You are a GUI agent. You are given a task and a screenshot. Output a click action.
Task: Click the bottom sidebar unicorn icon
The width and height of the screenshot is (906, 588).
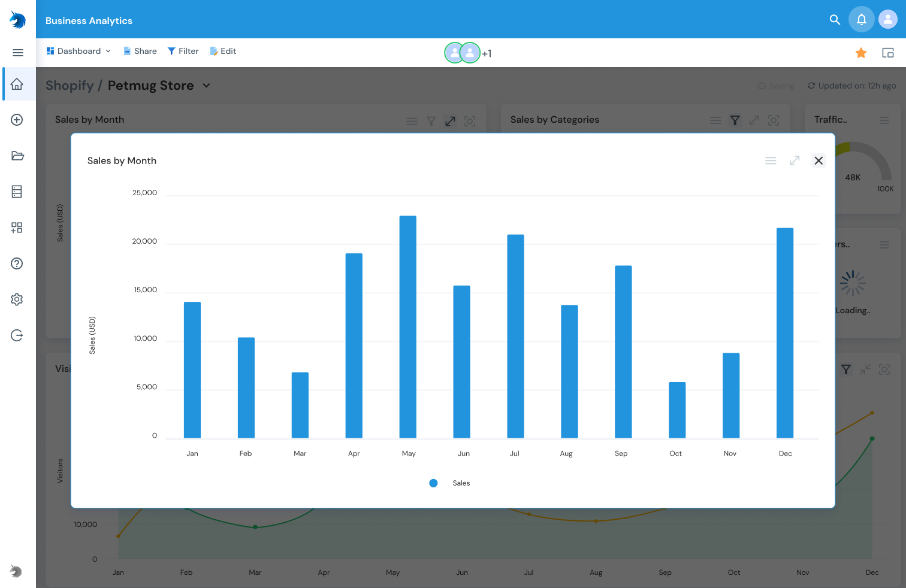pos(16,571)
